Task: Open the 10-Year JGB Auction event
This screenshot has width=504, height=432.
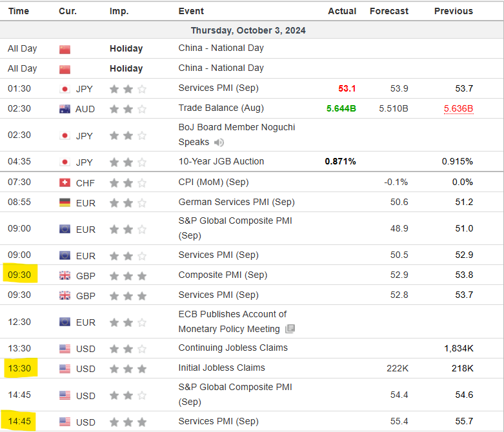Action: click(221, 161)
